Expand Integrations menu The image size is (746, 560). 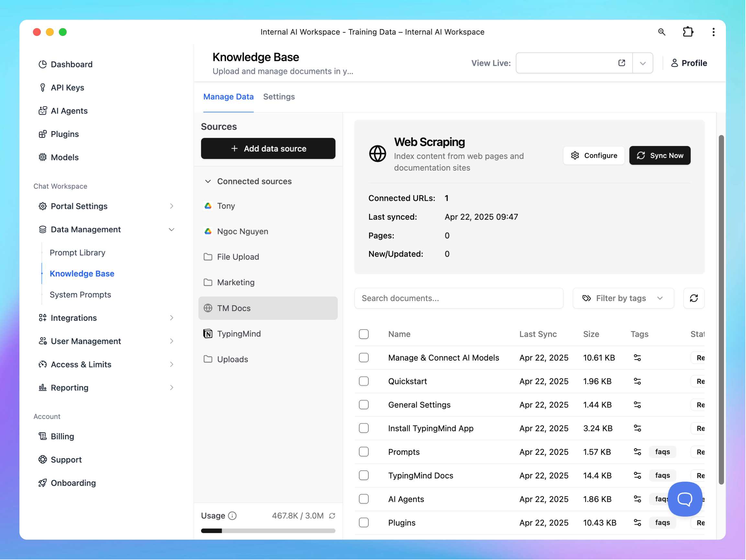(107, 318)
